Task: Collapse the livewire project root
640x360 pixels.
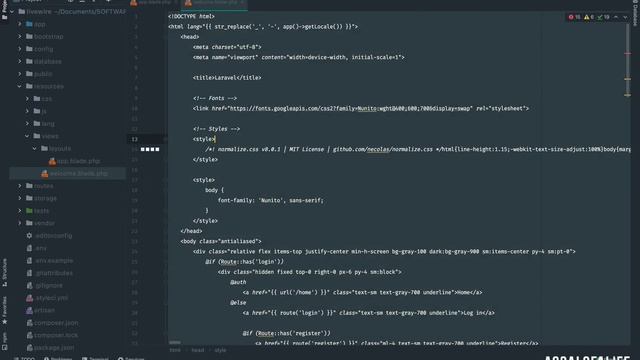Action: pos(12,12)
